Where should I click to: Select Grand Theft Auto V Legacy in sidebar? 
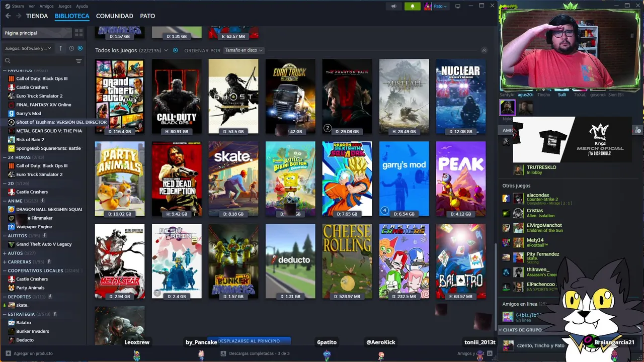44,244
